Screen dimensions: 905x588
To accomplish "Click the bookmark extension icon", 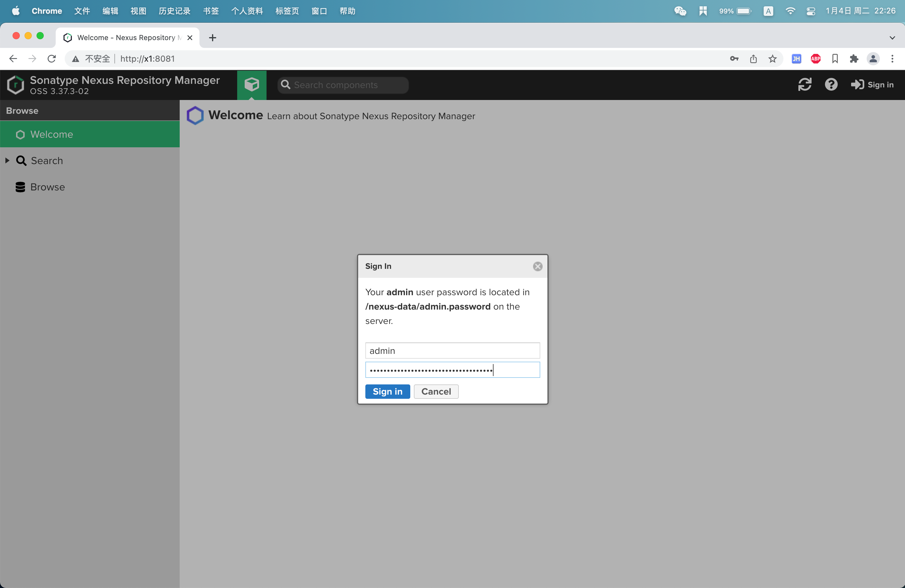I will click(x=835, y=59).
